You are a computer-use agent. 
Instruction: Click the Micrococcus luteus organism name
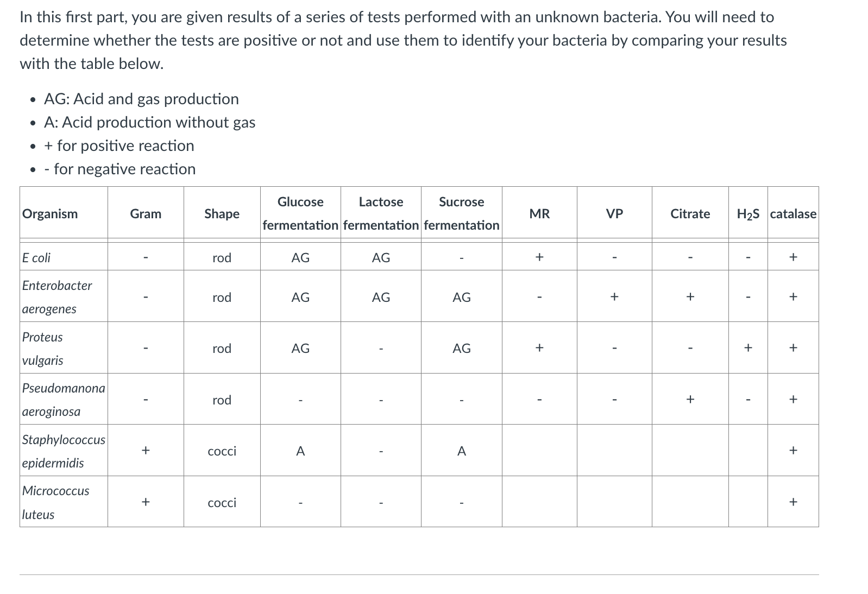(x=55, y=502)
